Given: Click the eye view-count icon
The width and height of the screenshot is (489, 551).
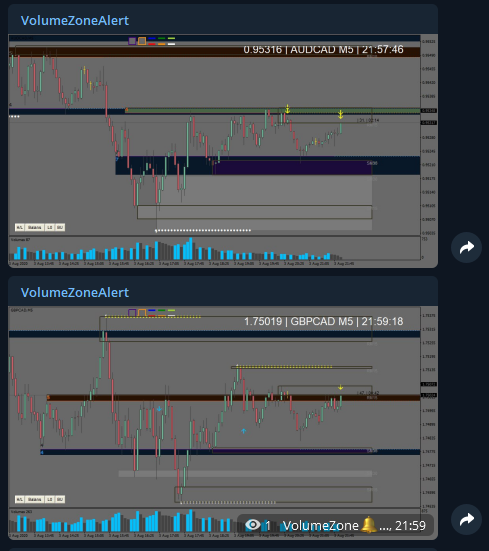Looking at the screenshot, I should pos(253,525).
